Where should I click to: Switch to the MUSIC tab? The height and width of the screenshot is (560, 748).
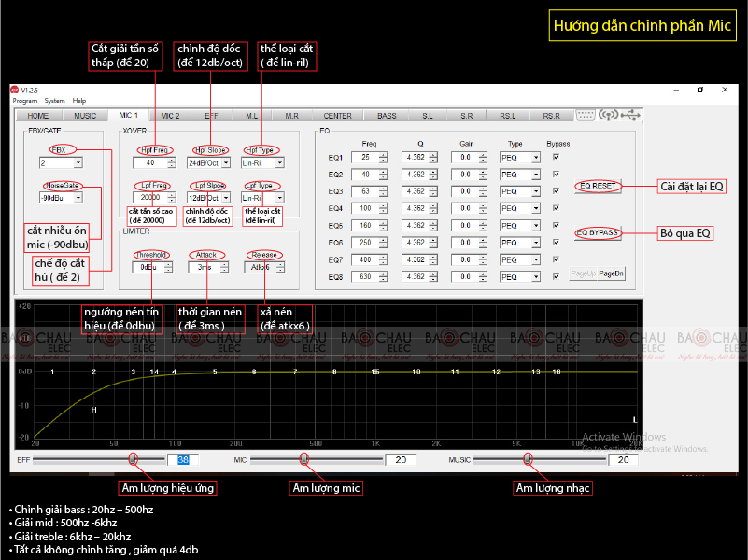(85, 116)
